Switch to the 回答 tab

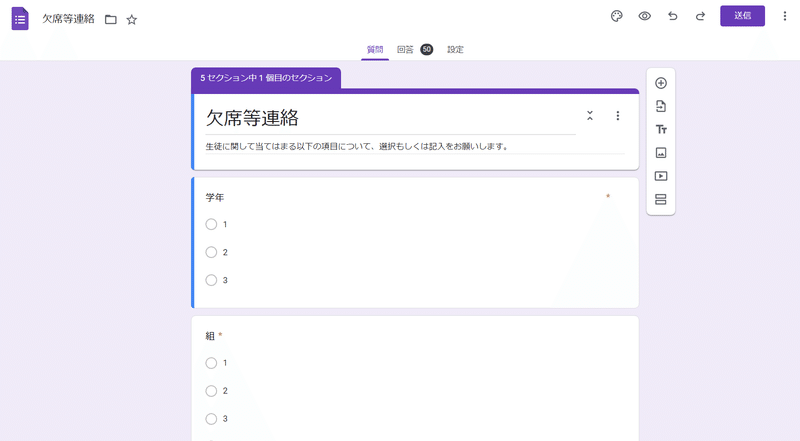(405, 50)
